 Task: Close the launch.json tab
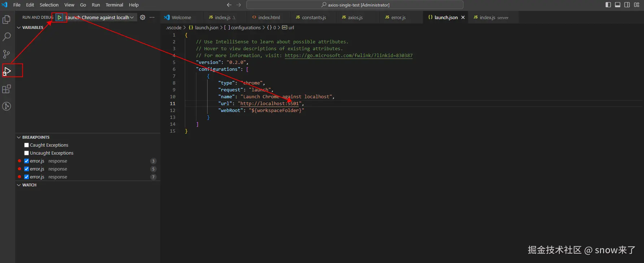coord(463,17)
